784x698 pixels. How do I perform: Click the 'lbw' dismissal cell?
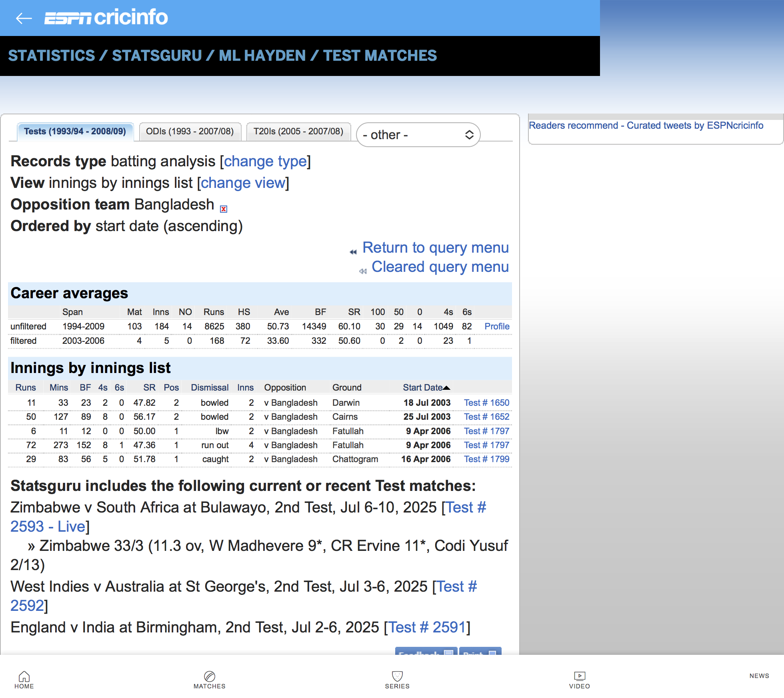pos(222,431)
